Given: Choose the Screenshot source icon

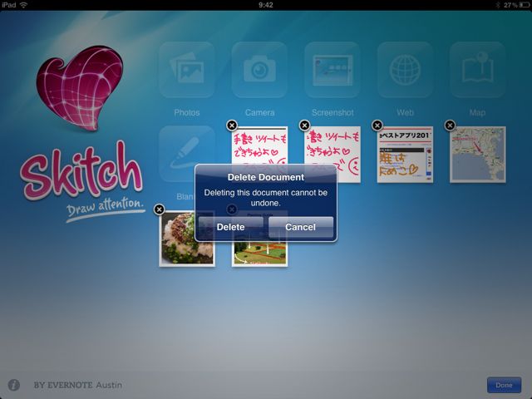Looking at the screenshot, I should (332, 70).
